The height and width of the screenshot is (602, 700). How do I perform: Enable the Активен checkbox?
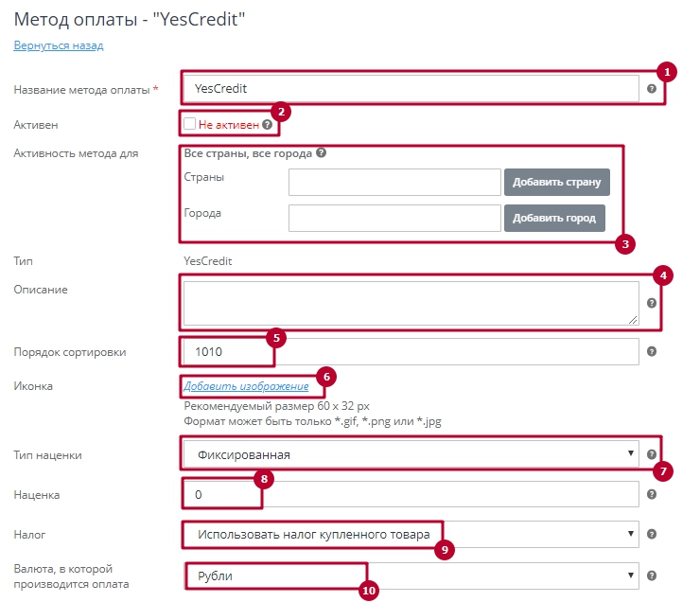coord(190,124)
